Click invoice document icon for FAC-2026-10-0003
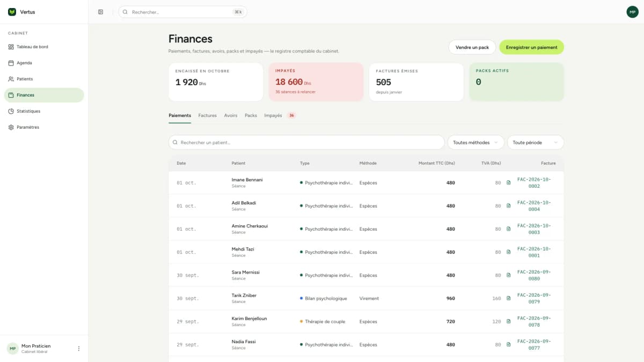Viewport: 644px width, 362px height. point(509,229)
